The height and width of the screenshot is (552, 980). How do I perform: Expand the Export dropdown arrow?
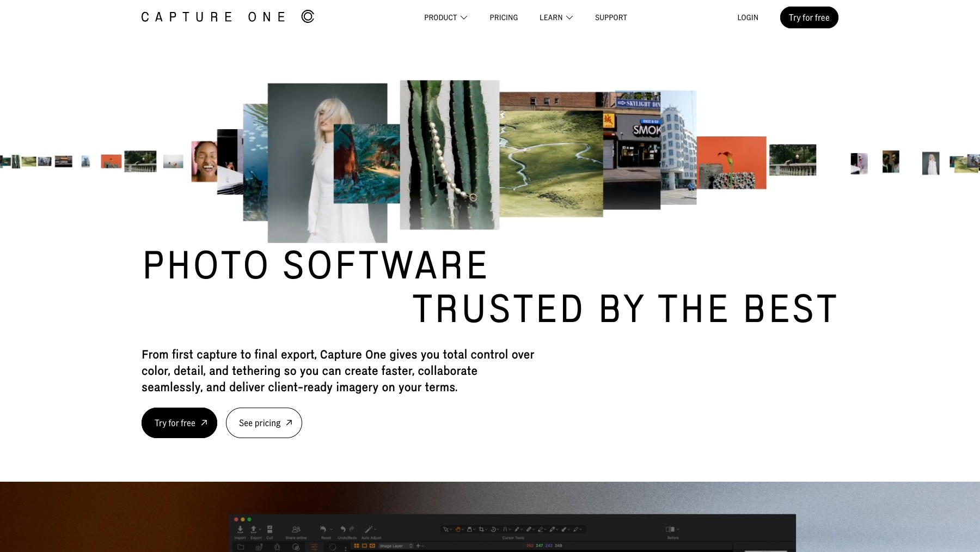[260, 529]
